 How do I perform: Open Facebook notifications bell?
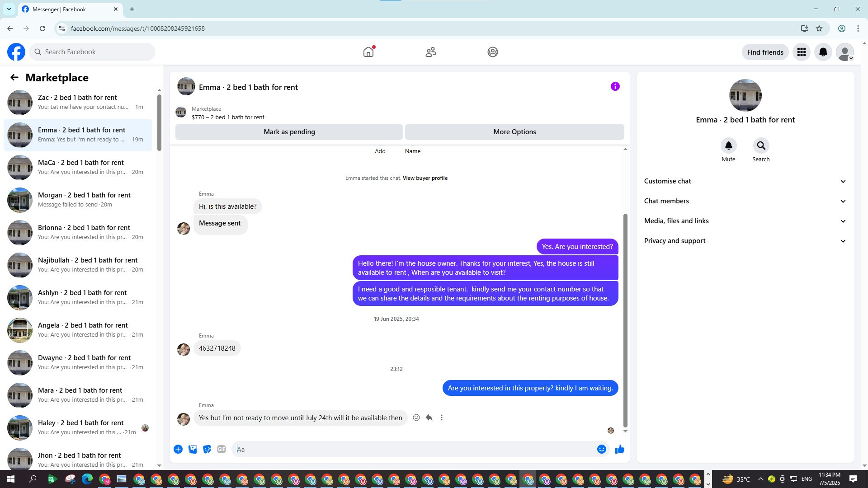pos(823,52)
